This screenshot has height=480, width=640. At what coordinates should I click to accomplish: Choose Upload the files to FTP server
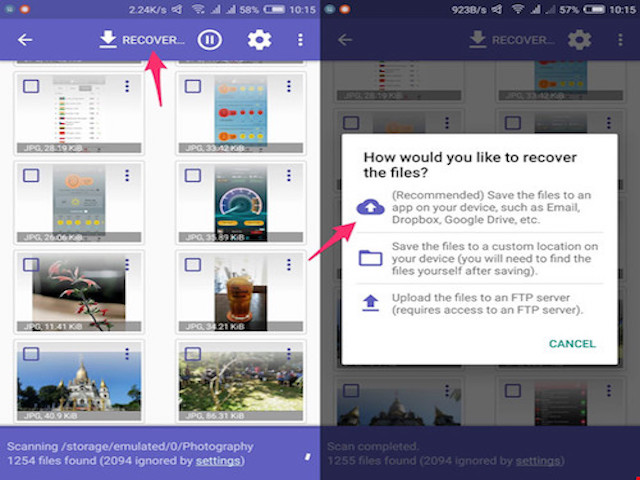point(485,302)
